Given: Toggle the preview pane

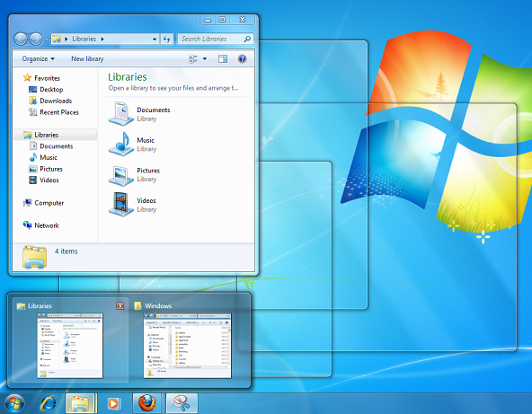Looking at the screenshot, I should coord(223,59).
